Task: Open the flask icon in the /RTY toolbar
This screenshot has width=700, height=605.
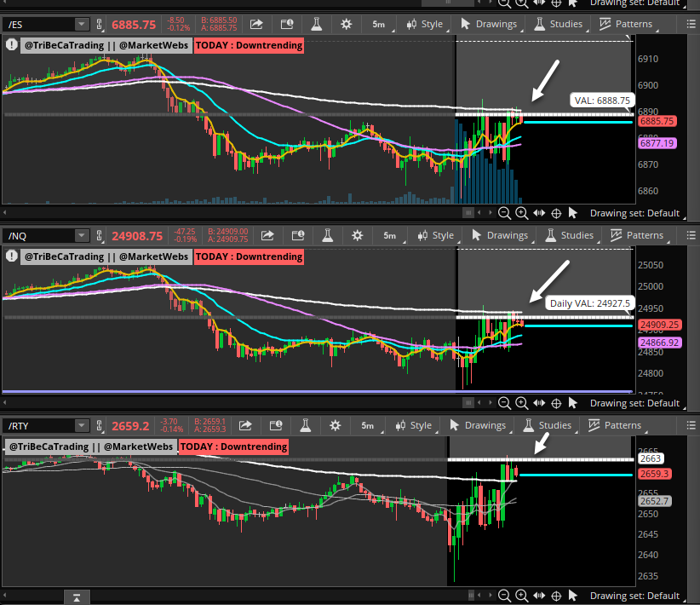Action: click(306, 425)
